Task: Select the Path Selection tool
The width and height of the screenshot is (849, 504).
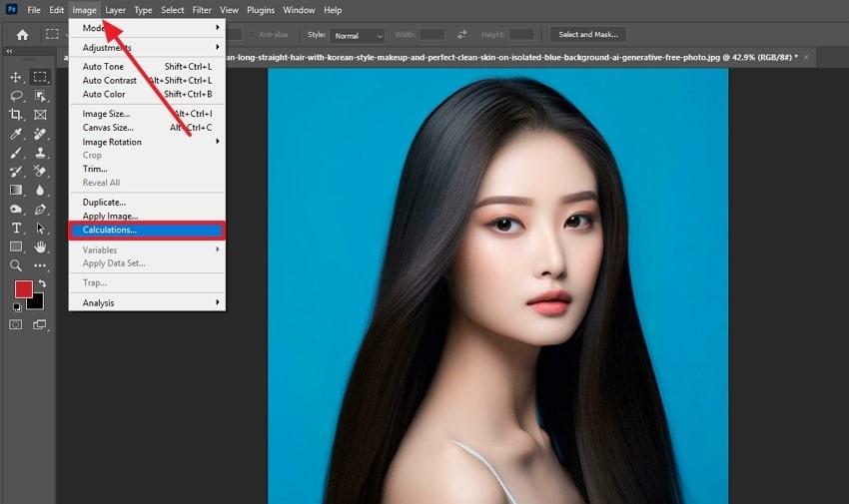Action: click(x=40, y=228)
